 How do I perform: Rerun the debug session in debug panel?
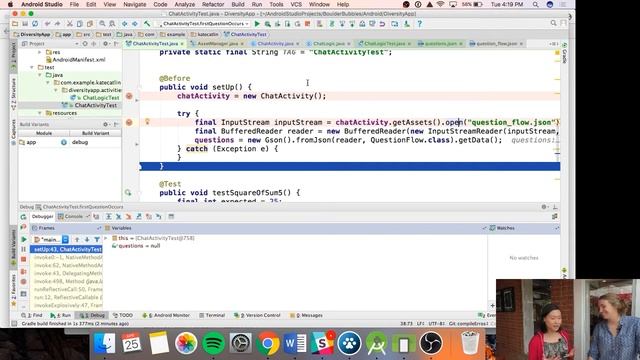(23, 217)
